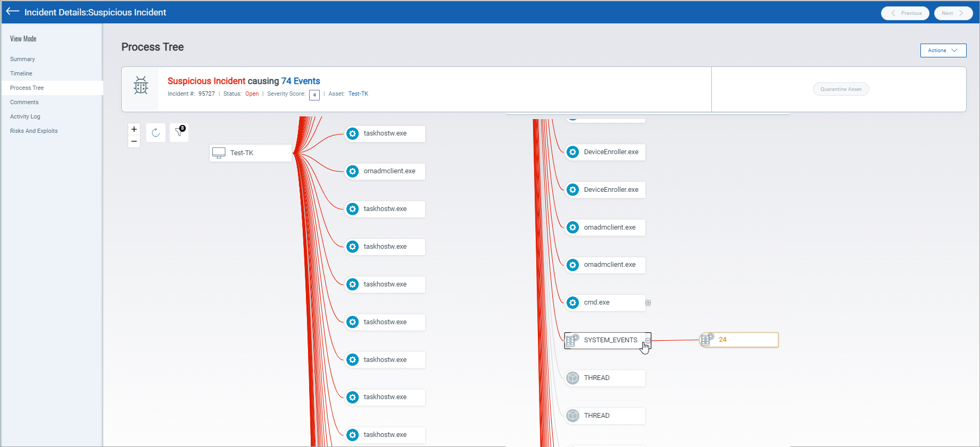Go back using the arrow in the header

[13, 12]
